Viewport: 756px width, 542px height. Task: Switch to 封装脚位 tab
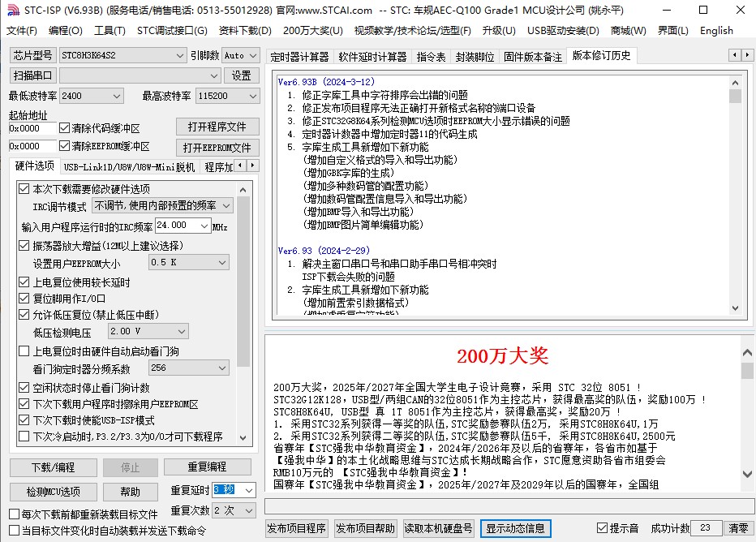(x=475, y=57)
